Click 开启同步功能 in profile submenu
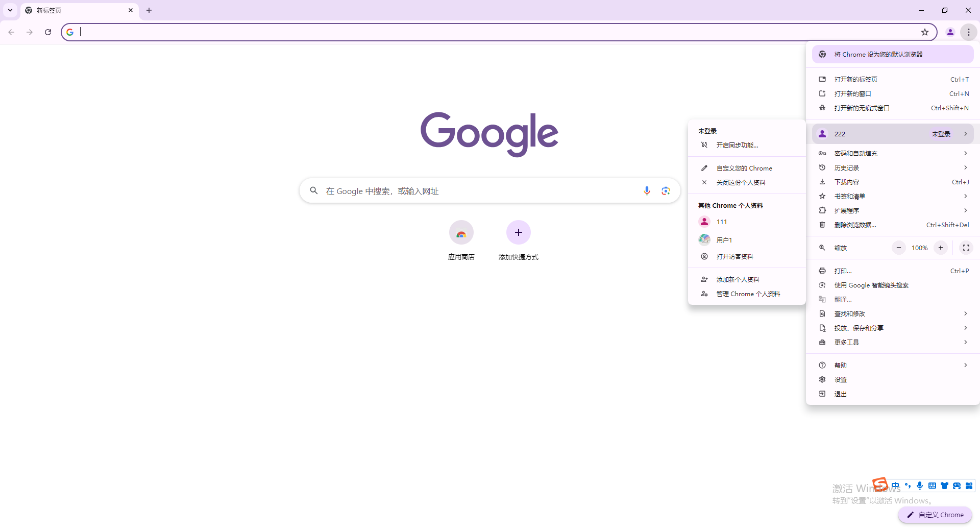 pyautogui.click(x=747, y=145)
